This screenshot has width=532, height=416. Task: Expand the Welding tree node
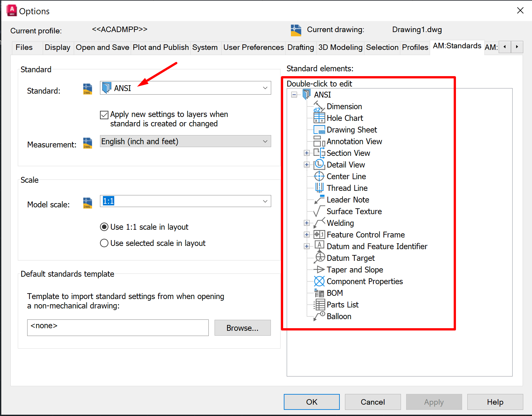307,223
